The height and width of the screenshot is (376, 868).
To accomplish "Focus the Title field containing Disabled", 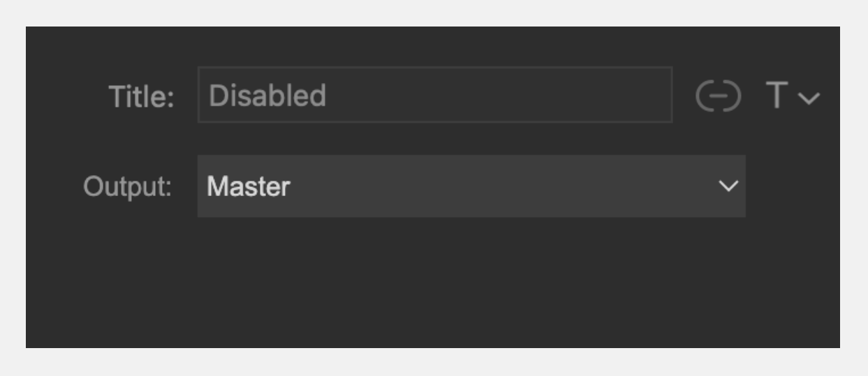I will 435,95.
